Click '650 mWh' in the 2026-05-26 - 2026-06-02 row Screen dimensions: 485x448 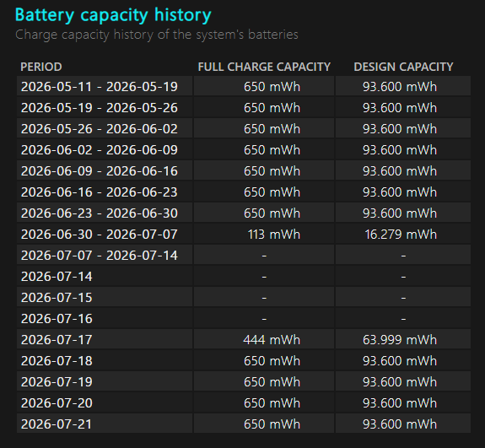coord(272,129)
